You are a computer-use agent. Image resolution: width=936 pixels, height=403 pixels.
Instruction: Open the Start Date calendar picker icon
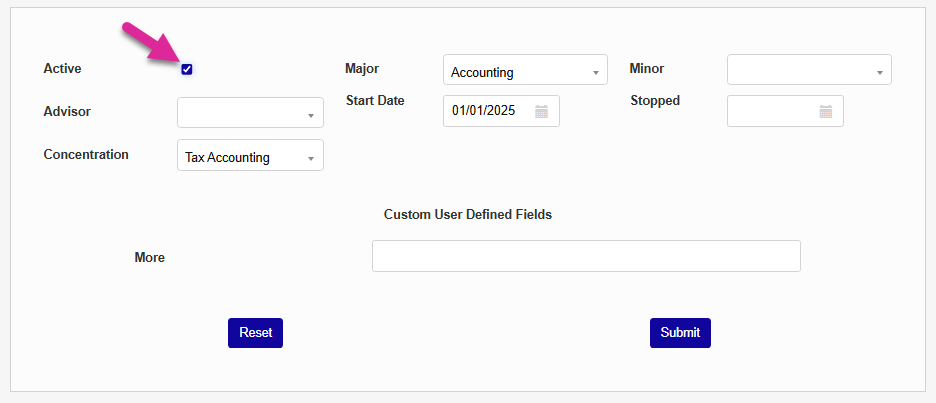(541, 111)
